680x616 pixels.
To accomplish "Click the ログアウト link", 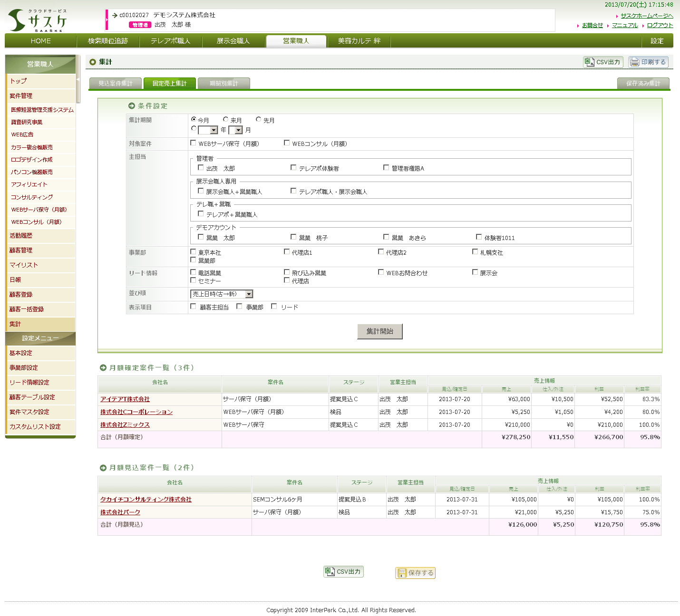I will pyautogui.click(x=660, y=25).
